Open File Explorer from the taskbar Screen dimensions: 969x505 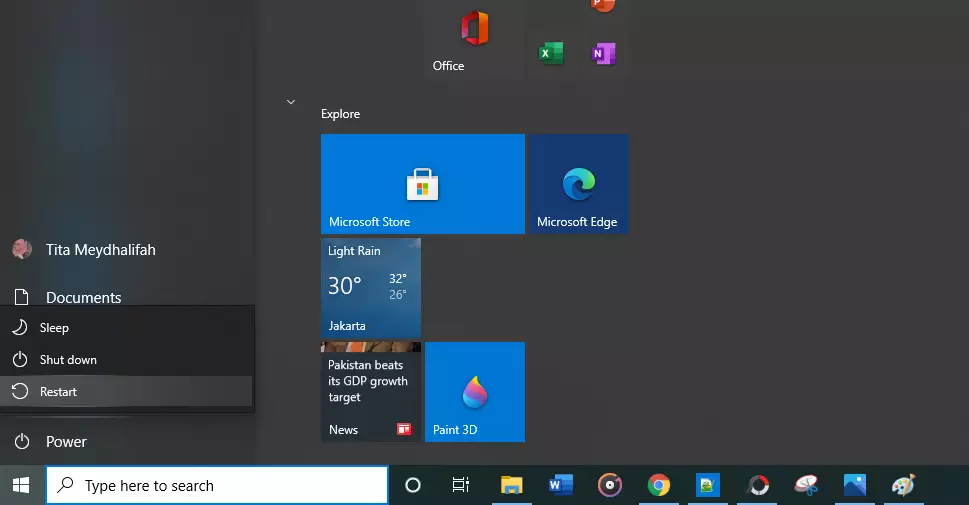511,485
